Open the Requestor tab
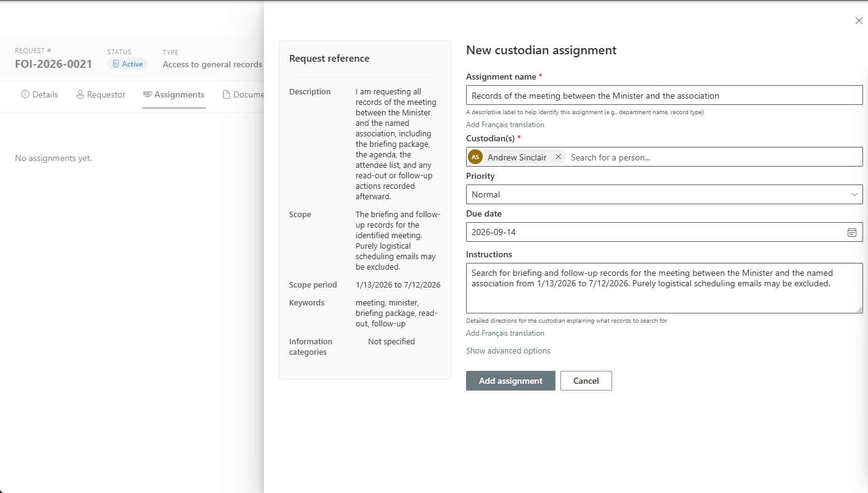Image resolution: width=868 pixels, height=493 pixels. pos(101,94)
